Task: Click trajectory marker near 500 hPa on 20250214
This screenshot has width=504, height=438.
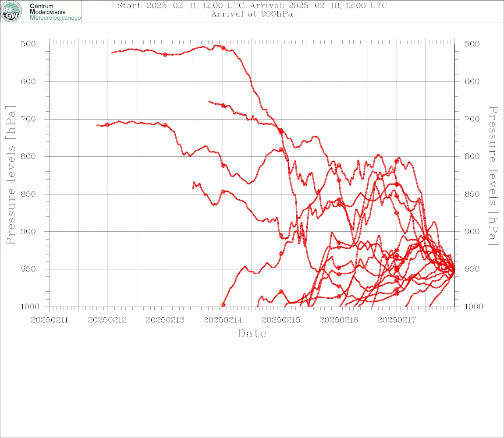Action: [x=223, y=48]
